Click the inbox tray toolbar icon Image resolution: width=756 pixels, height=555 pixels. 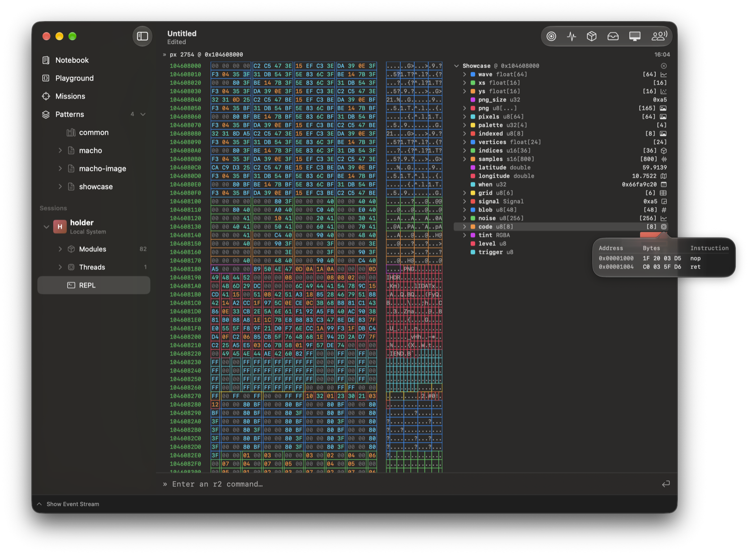613,36
